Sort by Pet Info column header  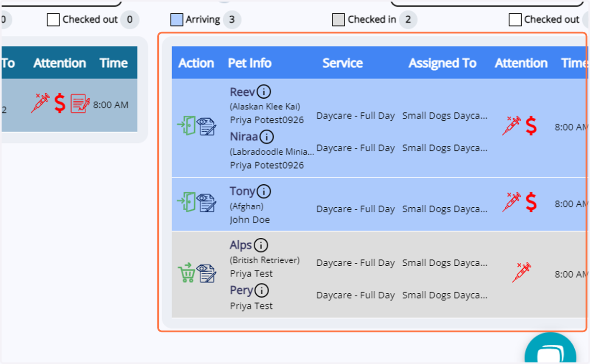click(x=250, y=63)
